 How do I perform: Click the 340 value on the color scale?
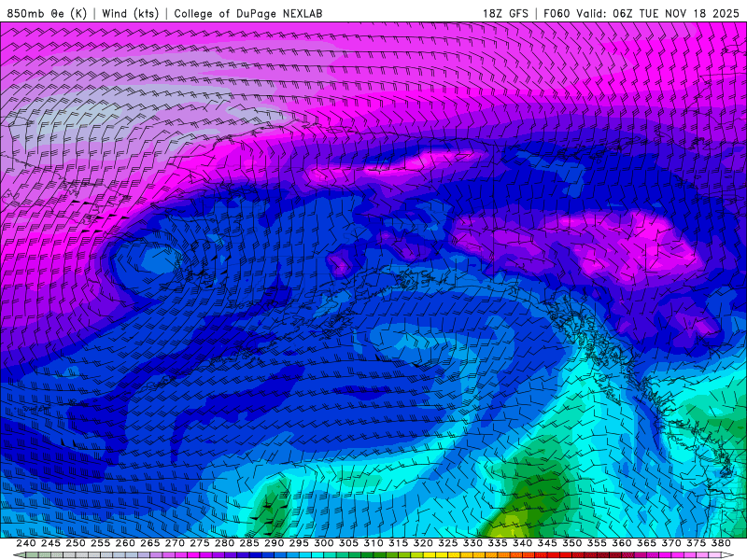(523, 543)
